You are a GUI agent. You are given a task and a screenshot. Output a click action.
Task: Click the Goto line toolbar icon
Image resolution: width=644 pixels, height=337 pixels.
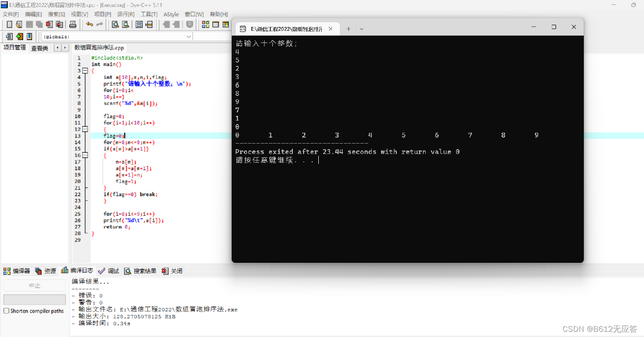149,24
